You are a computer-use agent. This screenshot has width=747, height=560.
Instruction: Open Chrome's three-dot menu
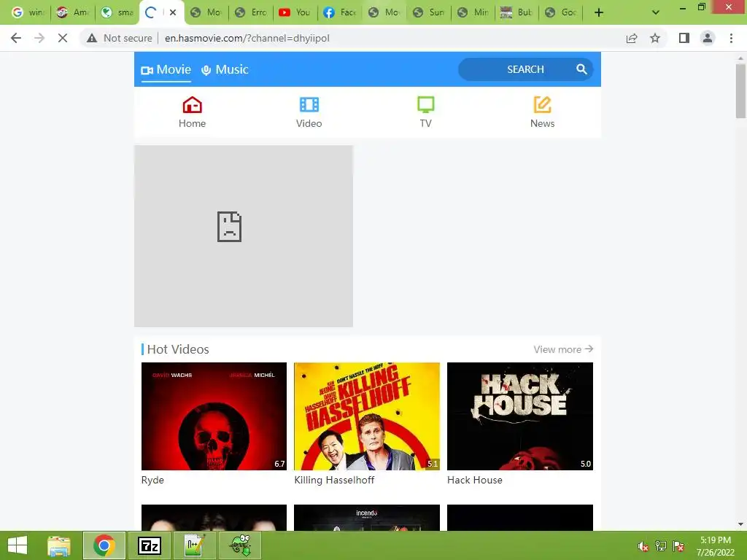(x=731, y=38)
